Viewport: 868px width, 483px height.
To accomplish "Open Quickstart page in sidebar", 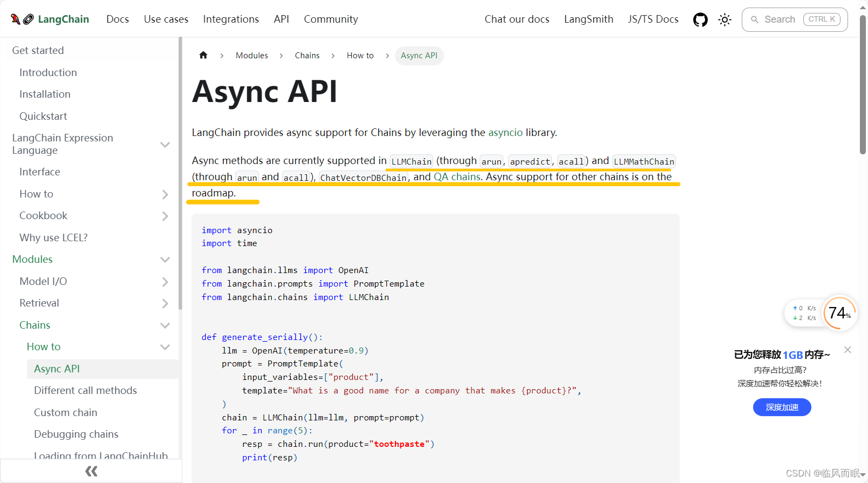I will (x=43, y=117).
